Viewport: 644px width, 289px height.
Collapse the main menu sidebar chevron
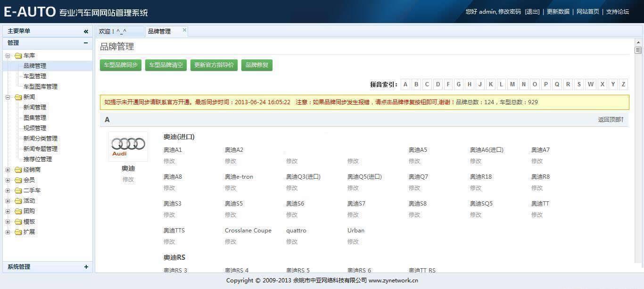tap(86, 31)
